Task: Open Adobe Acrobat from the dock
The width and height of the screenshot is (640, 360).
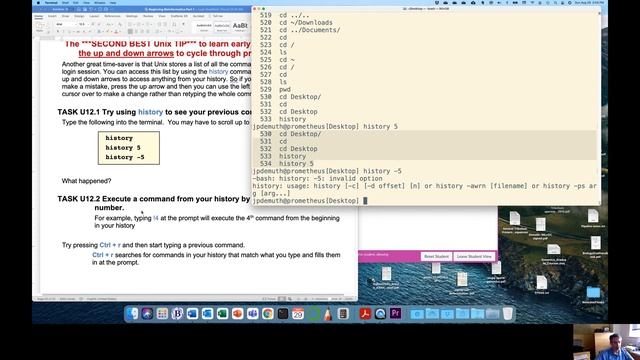Action: click(365, 313)
